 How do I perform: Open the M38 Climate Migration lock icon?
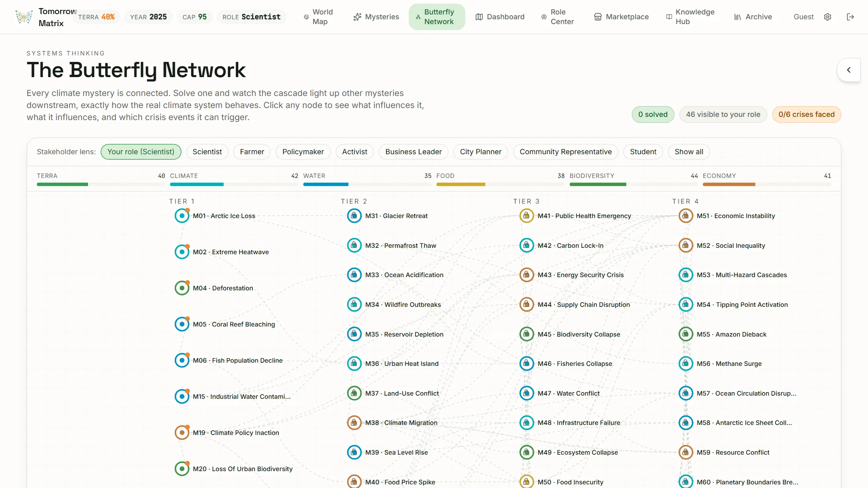[x=354, y=423]
